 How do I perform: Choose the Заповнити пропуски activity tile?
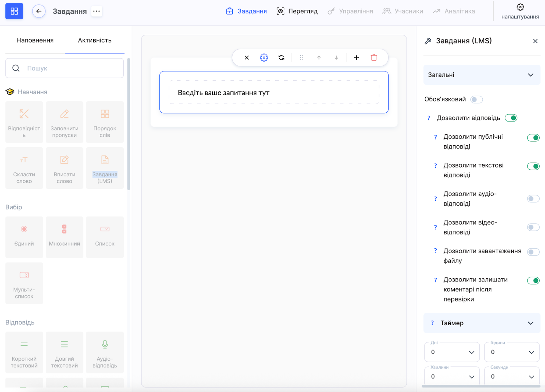pos(64,122)
